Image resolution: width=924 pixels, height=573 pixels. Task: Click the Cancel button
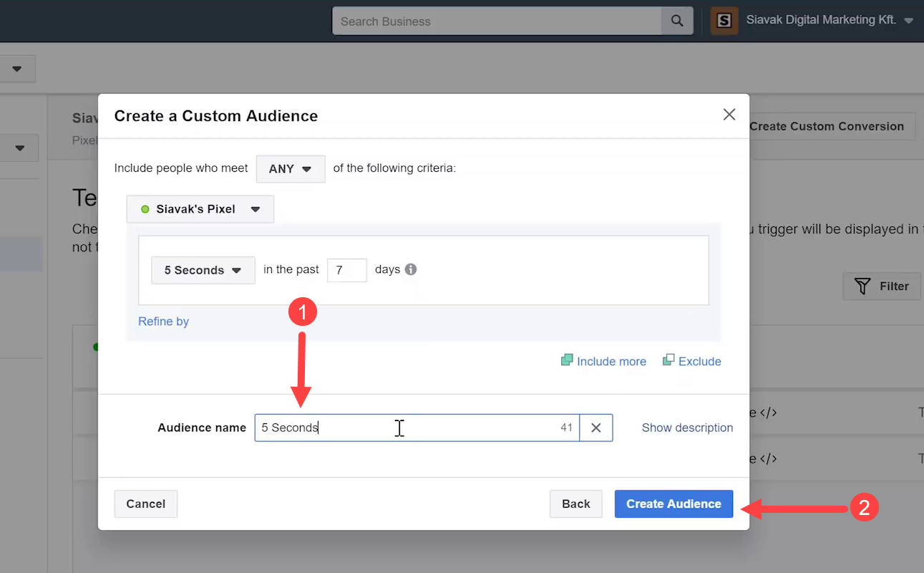click(146, 504)
